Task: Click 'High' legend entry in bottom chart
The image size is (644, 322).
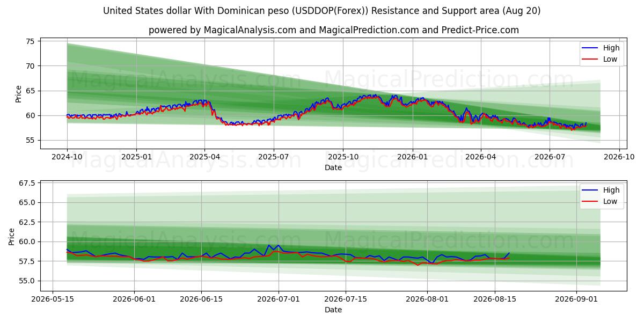Action: click(x=602, y=190)
